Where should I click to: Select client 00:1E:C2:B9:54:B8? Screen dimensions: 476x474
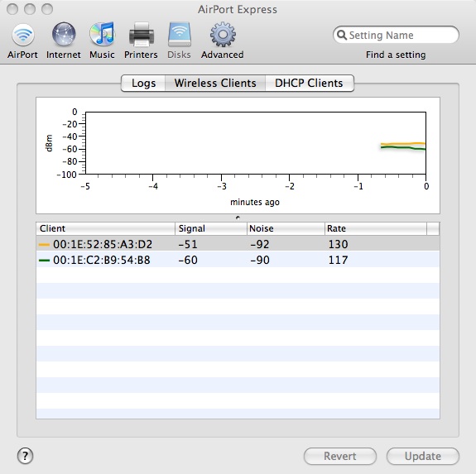[238, 260]
